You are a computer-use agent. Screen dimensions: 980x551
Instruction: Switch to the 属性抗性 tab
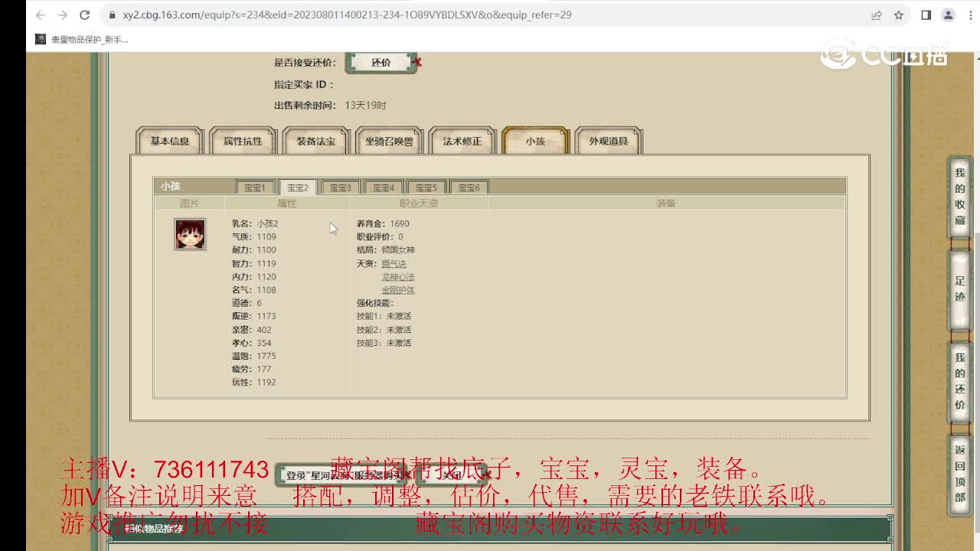pos(243,141)
